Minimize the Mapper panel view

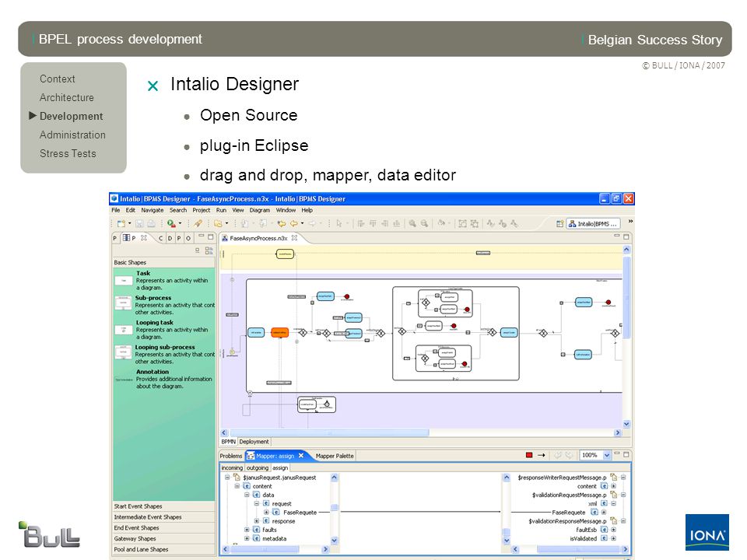(x=616, y=454)
